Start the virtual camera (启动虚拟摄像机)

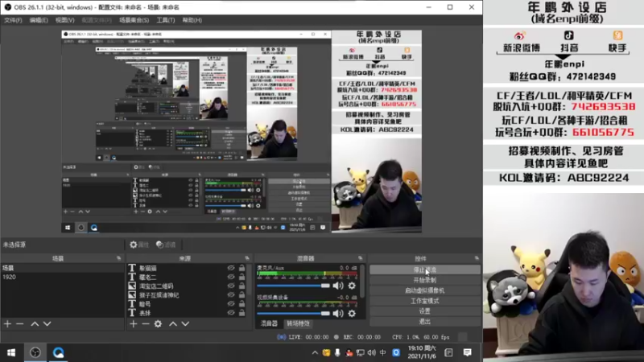coord(425,290)
